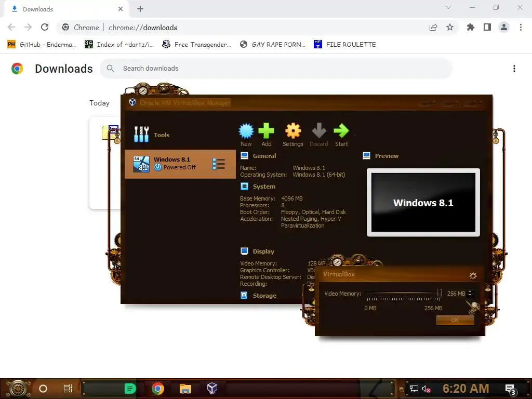Click the network tray icon
Image resolution: width=532 pixels, height=399 pixels.
[414, 389]
